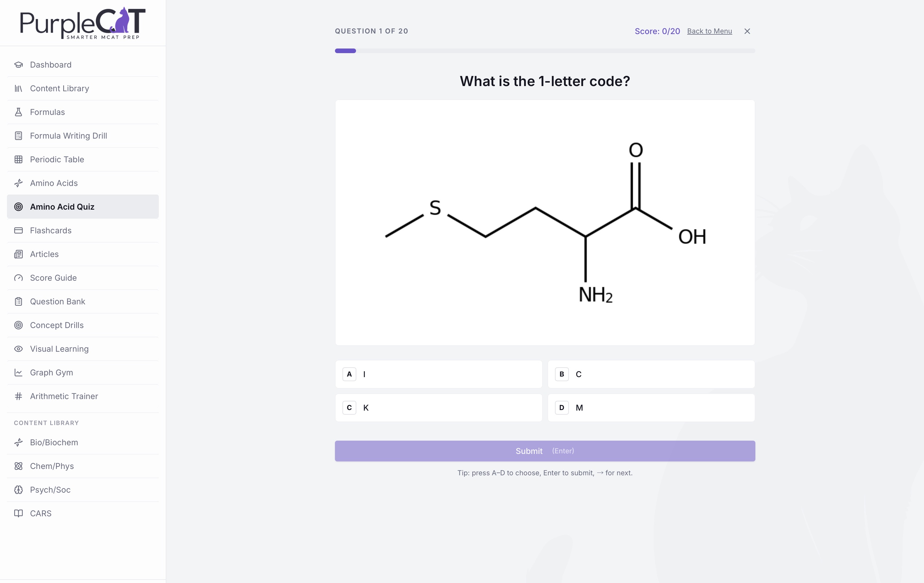924x583 pixels.
Task: Click the Question Bank clipboard icon
Action: click(x=18, y=301)
